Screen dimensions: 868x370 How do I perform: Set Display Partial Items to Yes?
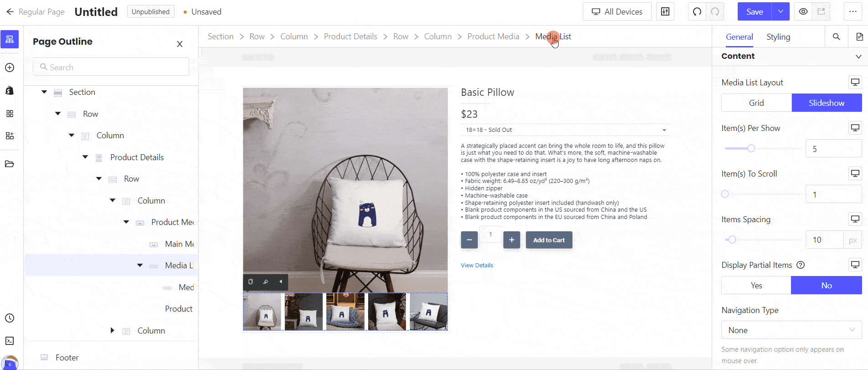(756, 285)
